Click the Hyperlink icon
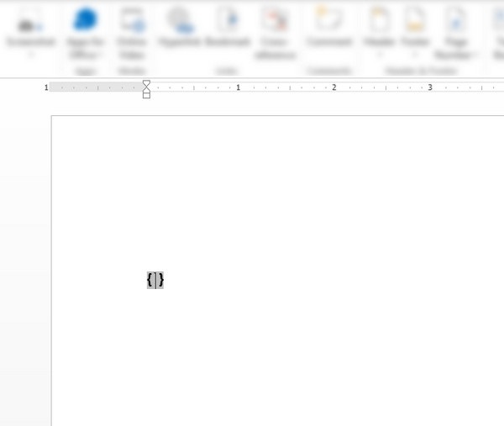The image size is (504, 426). 178,20
